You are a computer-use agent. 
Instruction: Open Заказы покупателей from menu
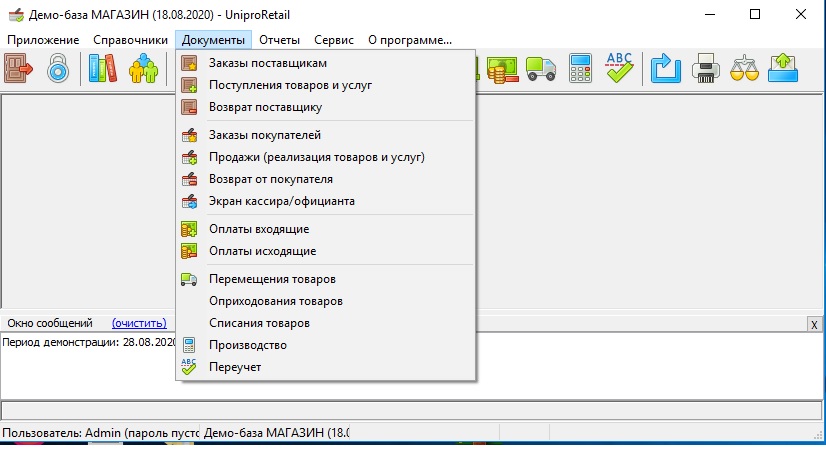pos(326,135)
